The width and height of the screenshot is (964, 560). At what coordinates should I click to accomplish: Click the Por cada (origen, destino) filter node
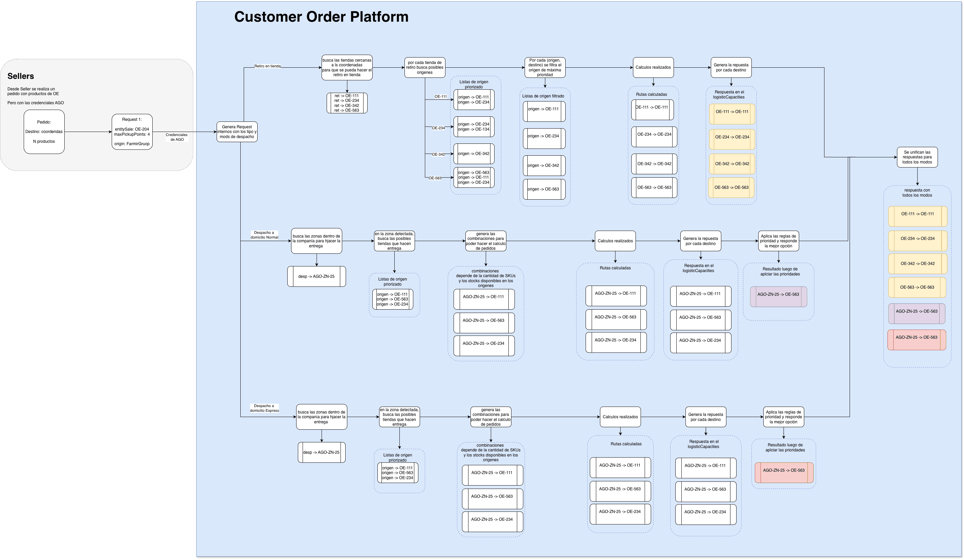pos(545,67)
